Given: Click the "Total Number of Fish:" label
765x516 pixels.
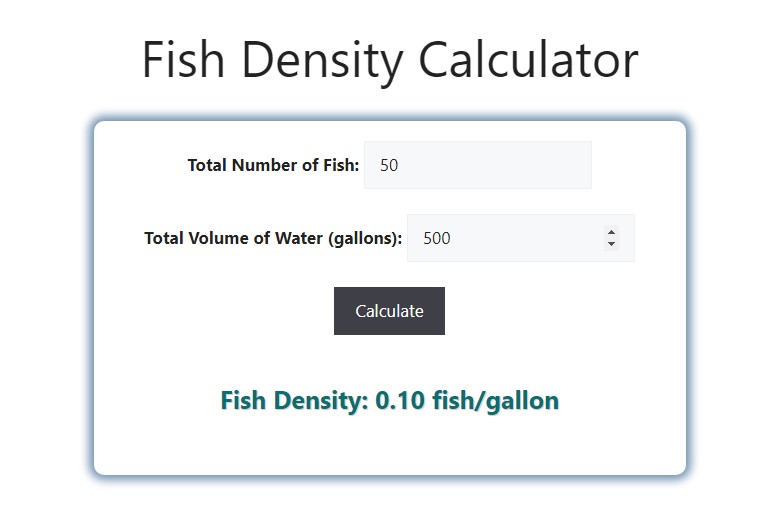Looking at the screenshot, I should tap(273, 165).
